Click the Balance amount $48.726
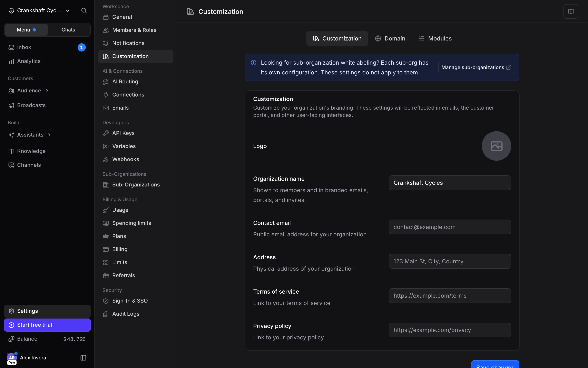The image size is (588, 368). tap(74, 339)
